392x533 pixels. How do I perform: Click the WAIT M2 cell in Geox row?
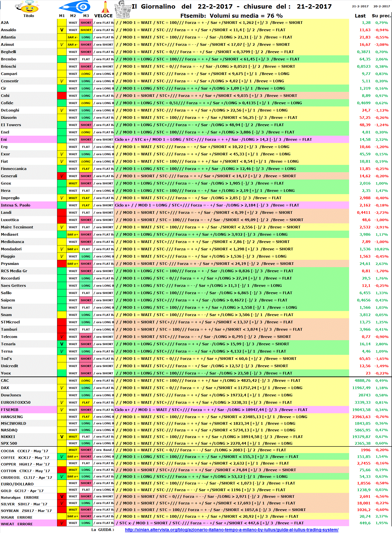73,183
